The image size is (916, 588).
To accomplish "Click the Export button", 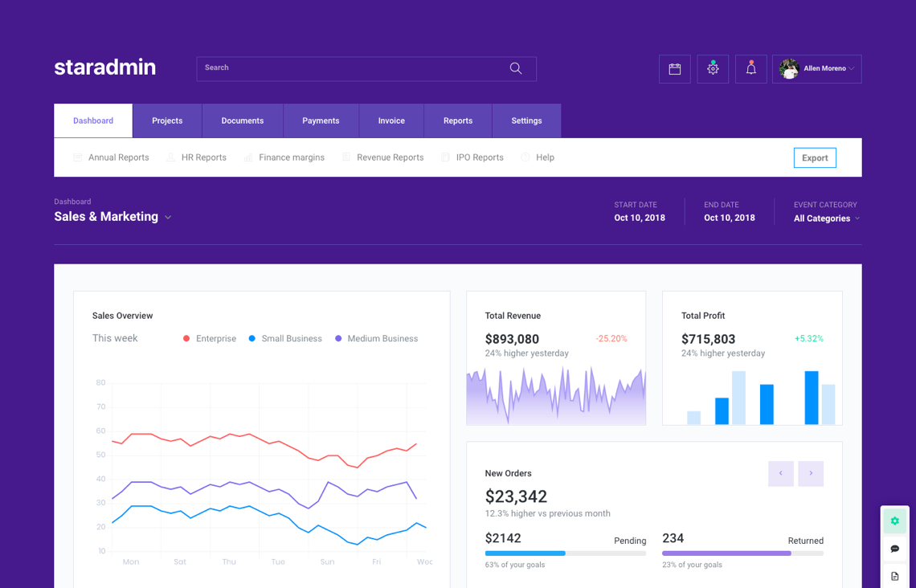I will (815, 158).
